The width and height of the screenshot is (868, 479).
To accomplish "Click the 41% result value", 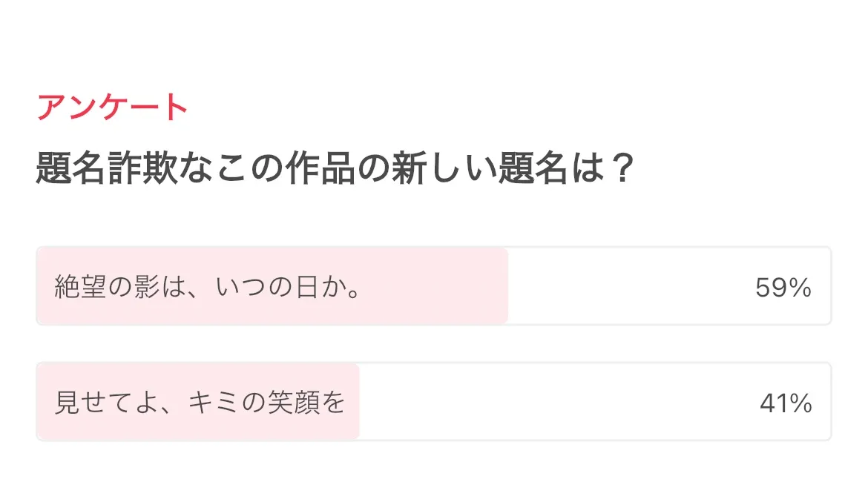I will tap(786, 403).
